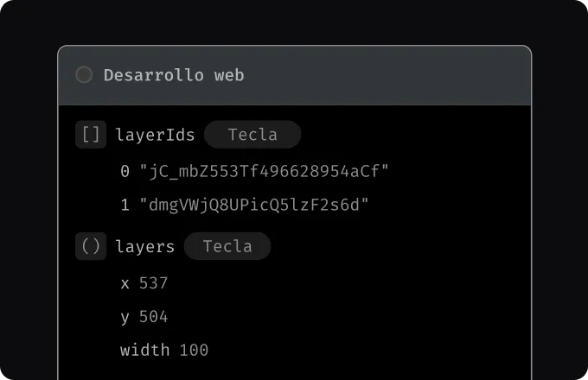Screen dimensions: 588x380
Task: Click the x property key
Action: coord(125,283)
